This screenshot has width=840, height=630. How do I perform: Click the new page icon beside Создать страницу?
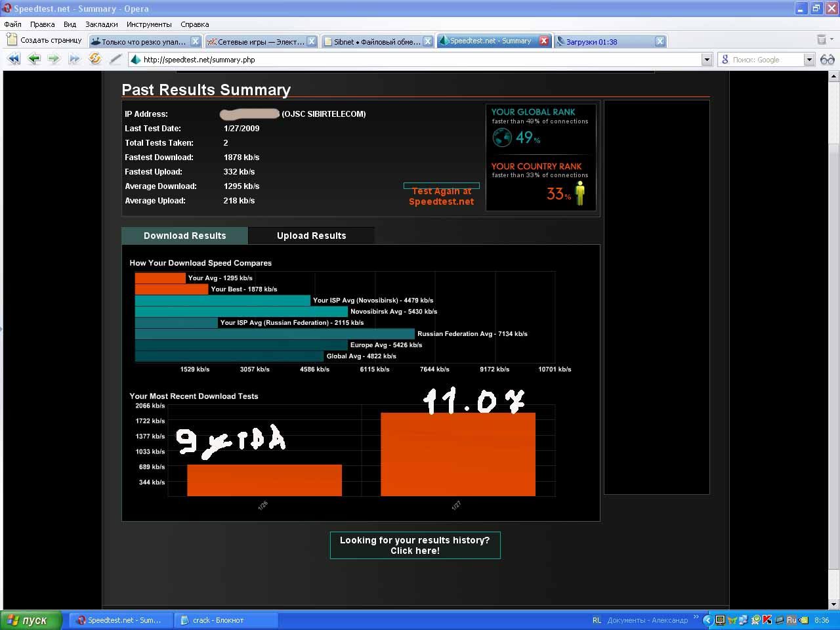(x=11, y=40)
